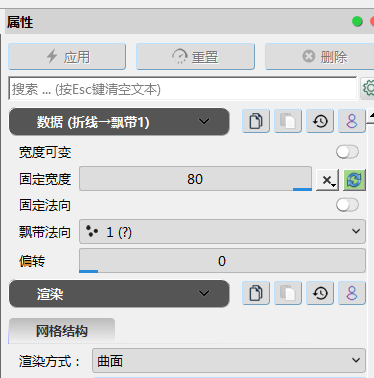Click the 重置 button
374x378 pixels.
click(x=195, y=57)
